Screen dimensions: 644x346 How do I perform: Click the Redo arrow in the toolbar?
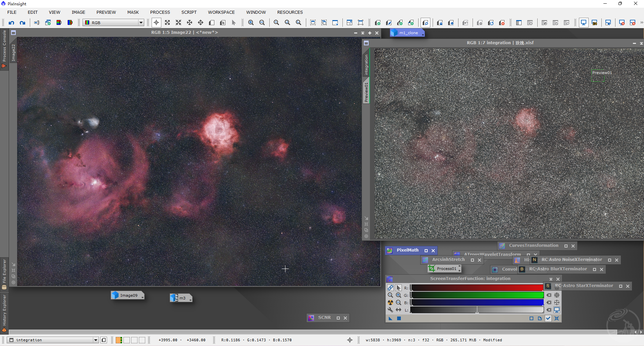coord(22,23)
